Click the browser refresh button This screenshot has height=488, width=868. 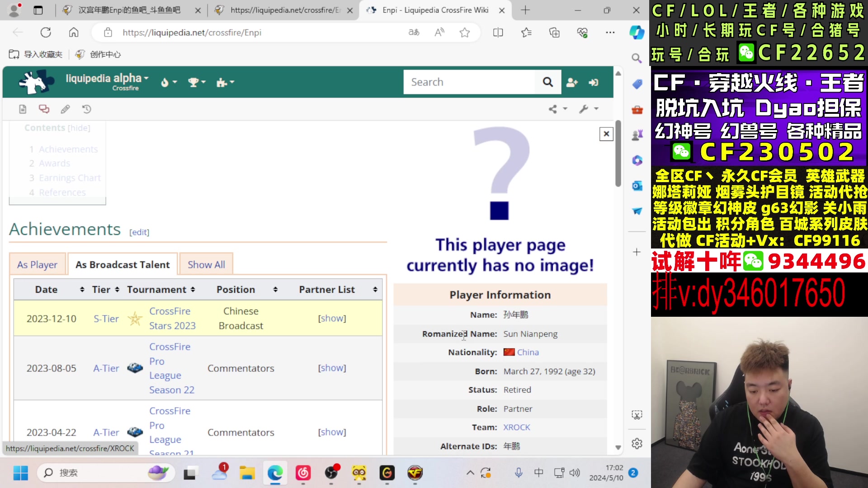[x=46, y=33]
